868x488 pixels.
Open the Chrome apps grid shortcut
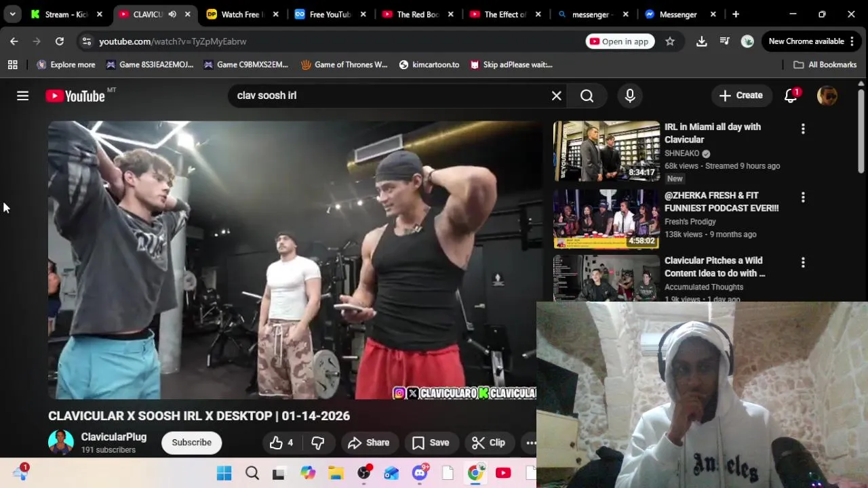coord(12,64)
